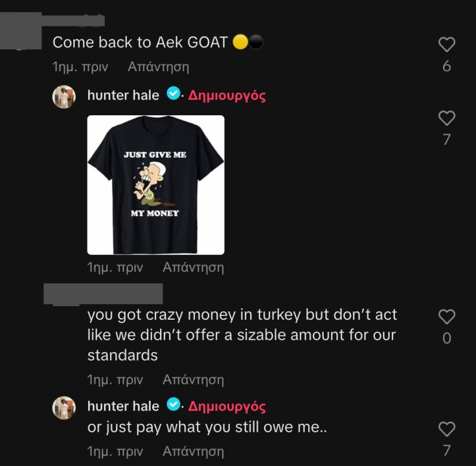476x466 pixels.
Task: Click the Δημιουργός label above the t-shirt image
Action: click(227, 96)
